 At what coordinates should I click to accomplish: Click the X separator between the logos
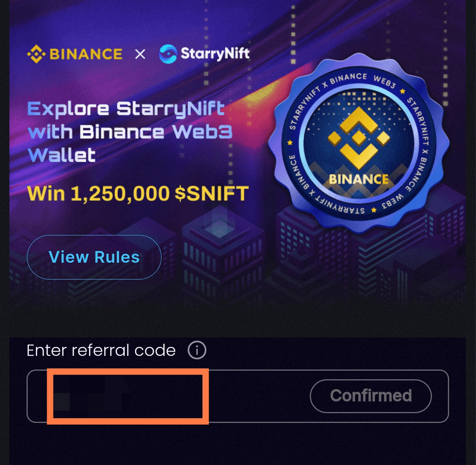140,54
